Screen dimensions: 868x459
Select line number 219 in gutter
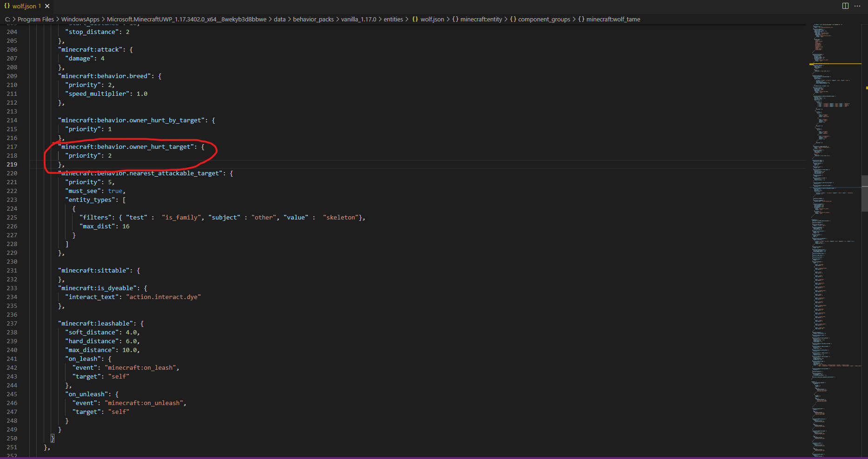point(12,165)
